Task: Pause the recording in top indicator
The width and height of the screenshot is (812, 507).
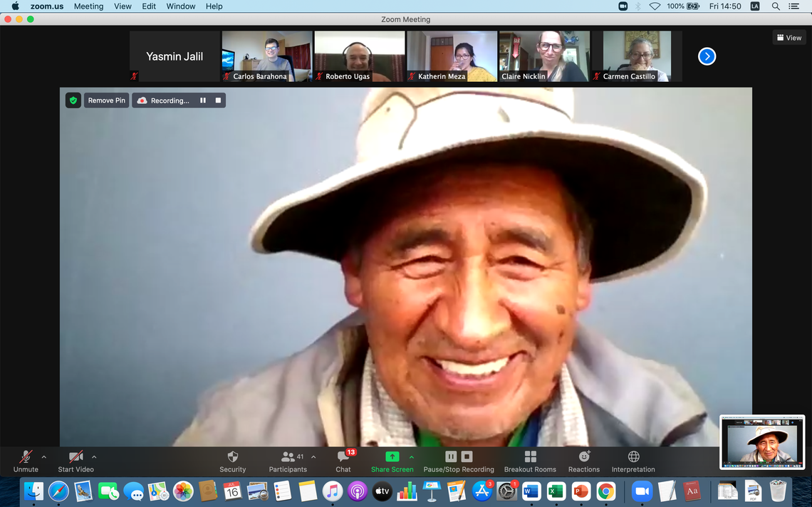Action: [203, 100]
